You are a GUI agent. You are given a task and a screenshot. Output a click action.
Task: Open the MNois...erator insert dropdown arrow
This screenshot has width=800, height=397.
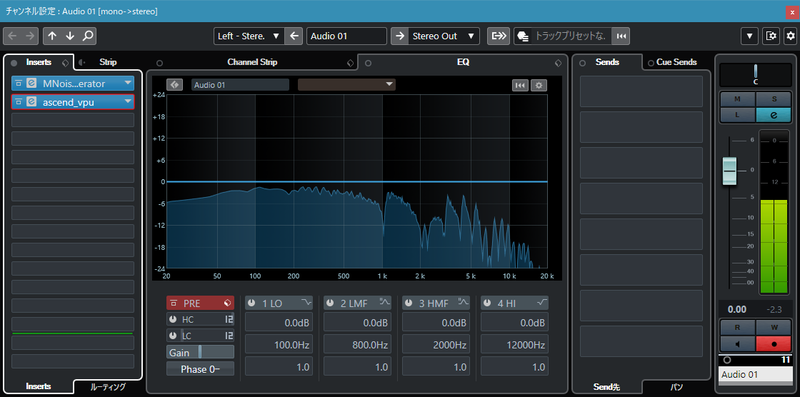[127, 84]
